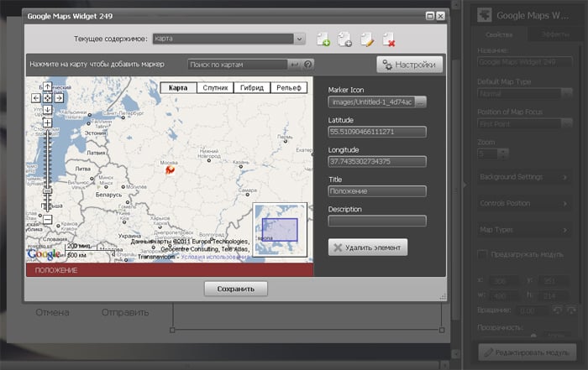Viewport: 588px width, 370px height.
Task: Pan the map right with arrow control
Action: point(59,98)
